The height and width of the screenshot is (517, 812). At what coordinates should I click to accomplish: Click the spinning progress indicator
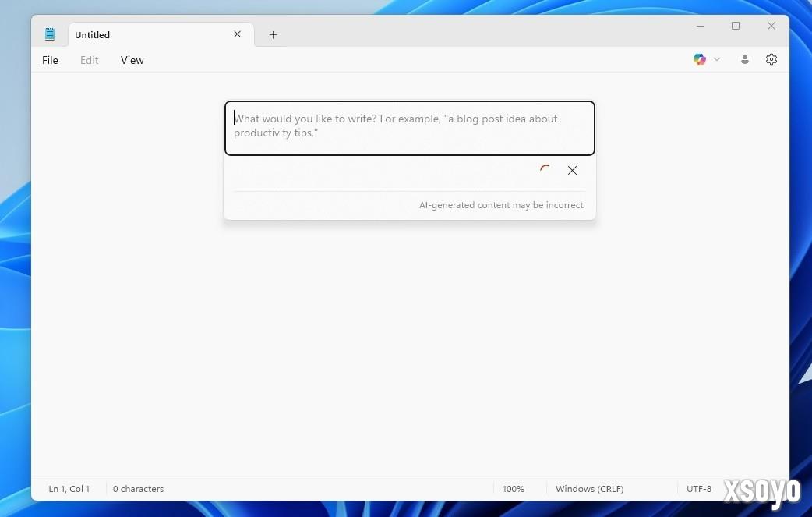point(545,170)
